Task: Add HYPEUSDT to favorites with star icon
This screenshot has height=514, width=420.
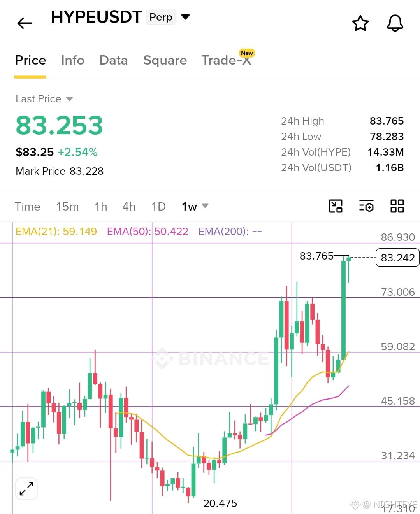Action: coord(360,23)
